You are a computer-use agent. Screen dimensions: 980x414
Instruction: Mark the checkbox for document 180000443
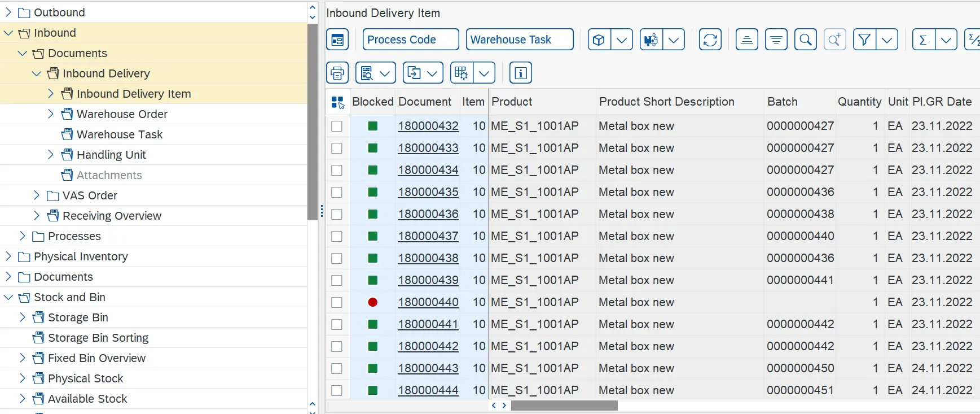(337, 368)
